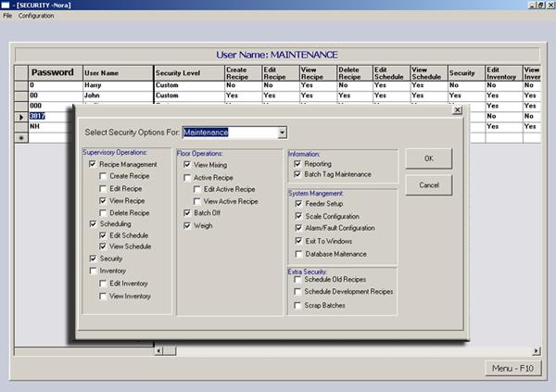Enable the Database Maintenance checkbox
Screen dimensions: 556x392
(x=298, y=254)
